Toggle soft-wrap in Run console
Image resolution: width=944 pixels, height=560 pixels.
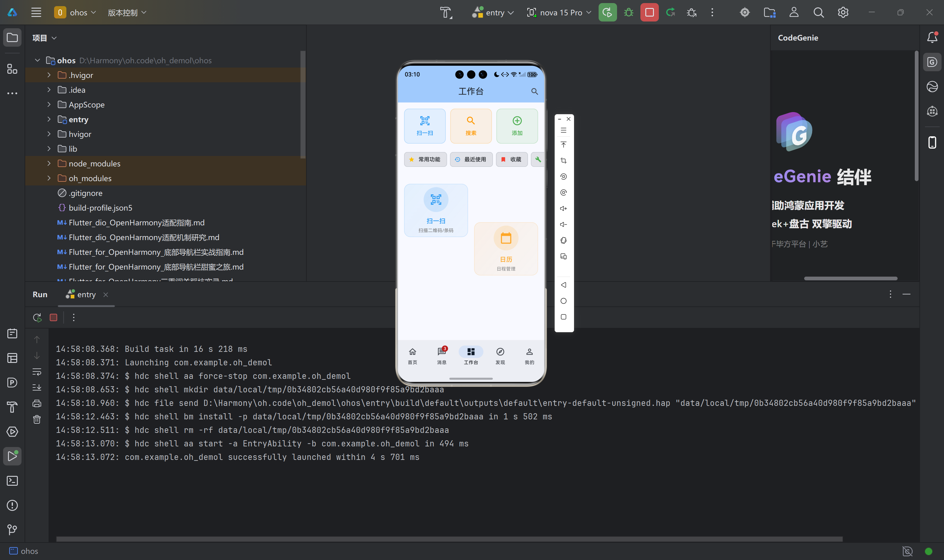point(37,372)
